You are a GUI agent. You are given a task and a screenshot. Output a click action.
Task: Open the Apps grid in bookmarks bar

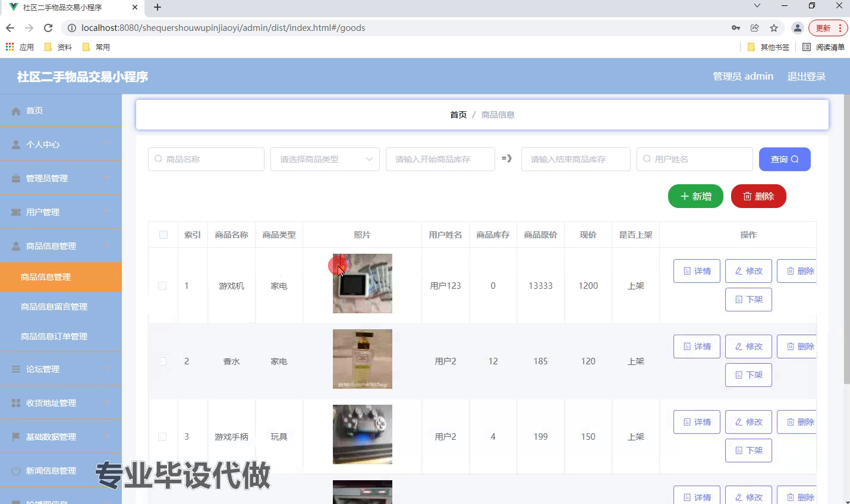(20, 47)
